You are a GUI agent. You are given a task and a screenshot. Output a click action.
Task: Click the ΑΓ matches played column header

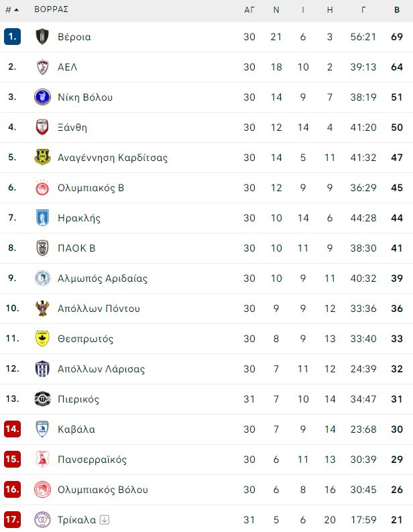(249, 10)
